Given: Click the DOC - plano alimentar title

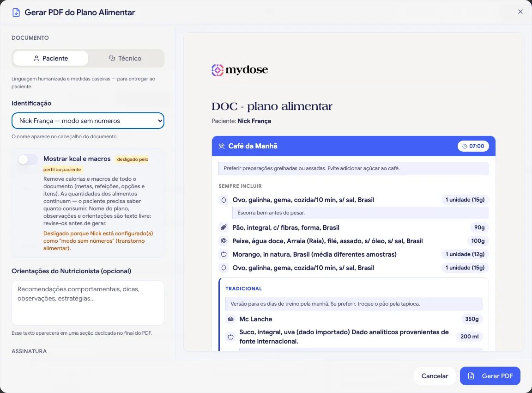Looking at the screenshot, I should coord(272,107).
